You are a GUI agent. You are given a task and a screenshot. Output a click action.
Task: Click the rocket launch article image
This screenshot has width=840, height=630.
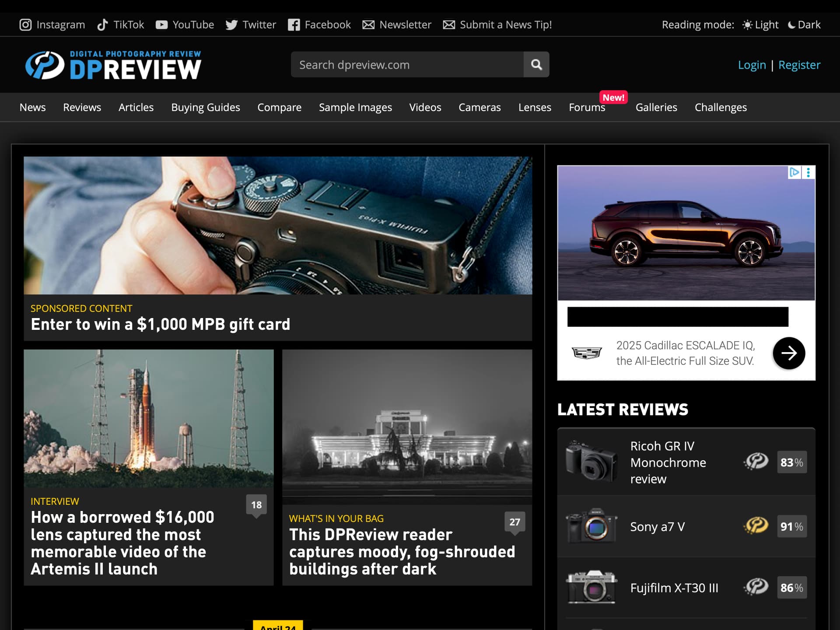[149, 418]
